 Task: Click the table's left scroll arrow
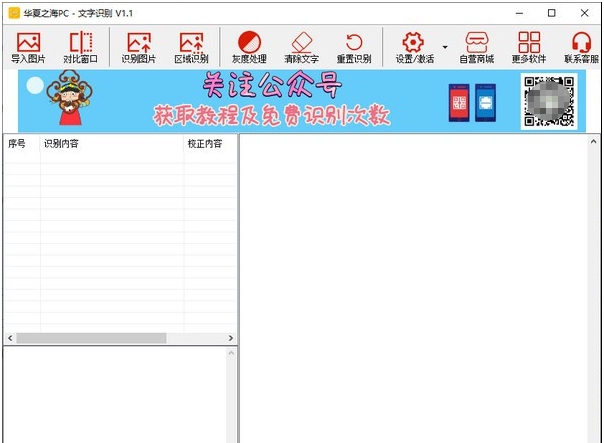click(x=10, y=338)
